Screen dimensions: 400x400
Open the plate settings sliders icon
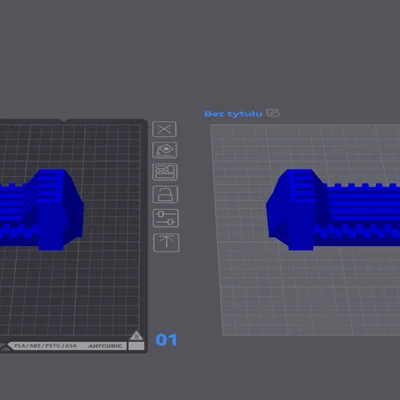166,218
